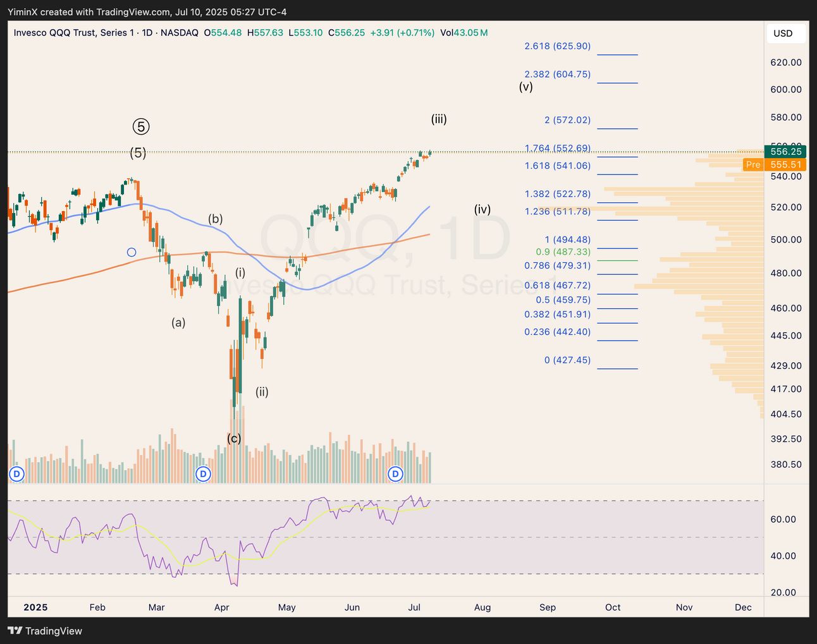Viewport: 817px width, 644px height.
Task: Click the TradingView logo at bottom
Action: (x=45, y=631)
